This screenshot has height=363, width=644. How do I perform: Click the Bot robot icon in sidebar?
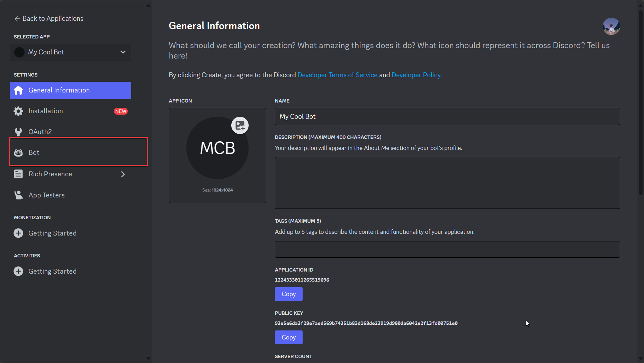[x=18, y=152]
